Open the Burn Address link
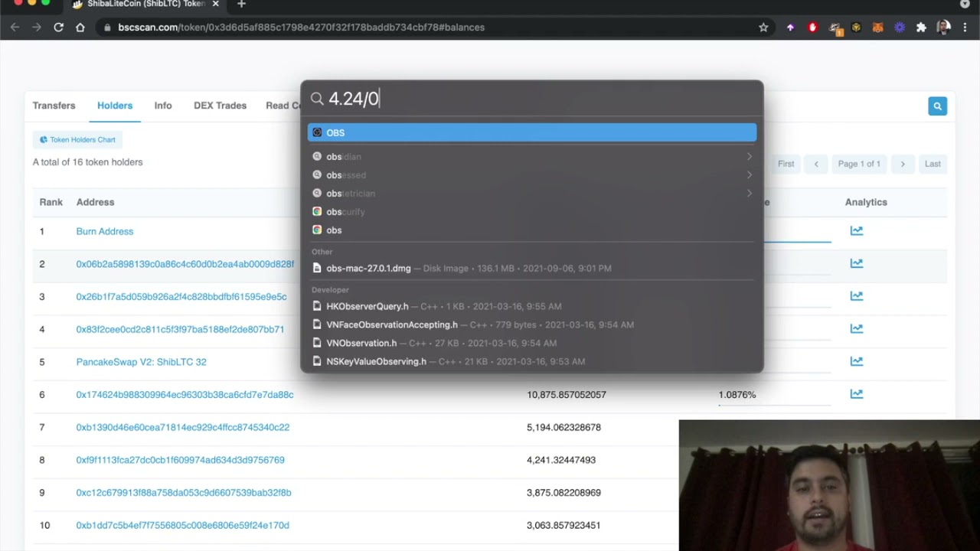Screen dimensions: 980x551 point(105,231)
